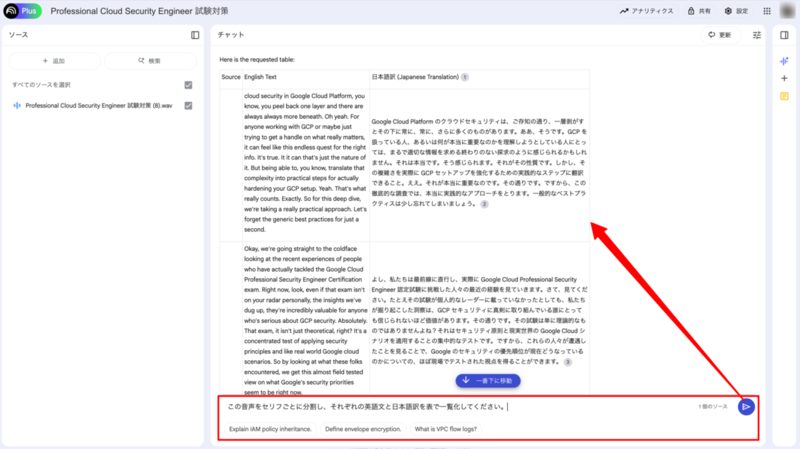Open citation 3 at end of the second Japanese paragraph
800x449 pixels.
coord(568,362)
